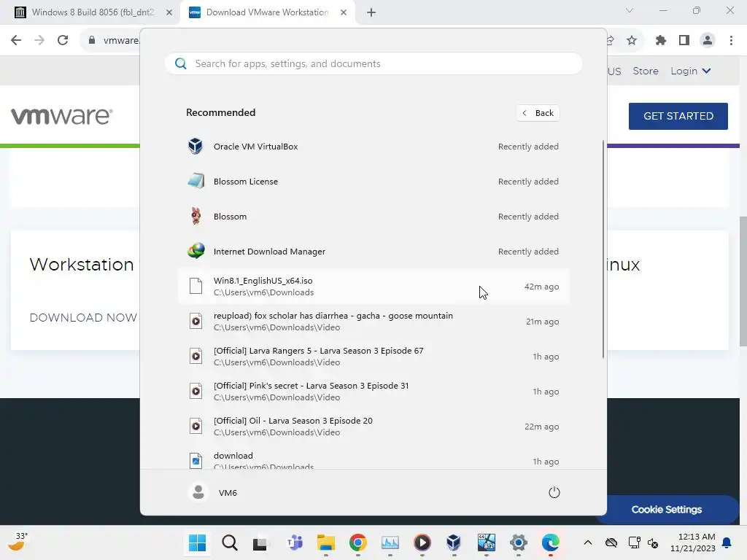Open Microsoft Edge on taskbar
Viewport: 747px width, 560px height.
(551, 542)
